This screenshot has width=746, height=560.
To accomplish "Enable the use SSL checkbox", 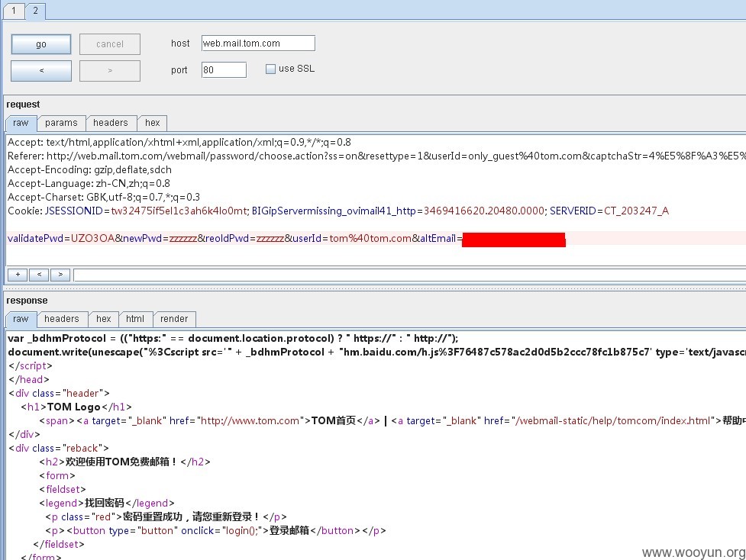I will (271, 69).
